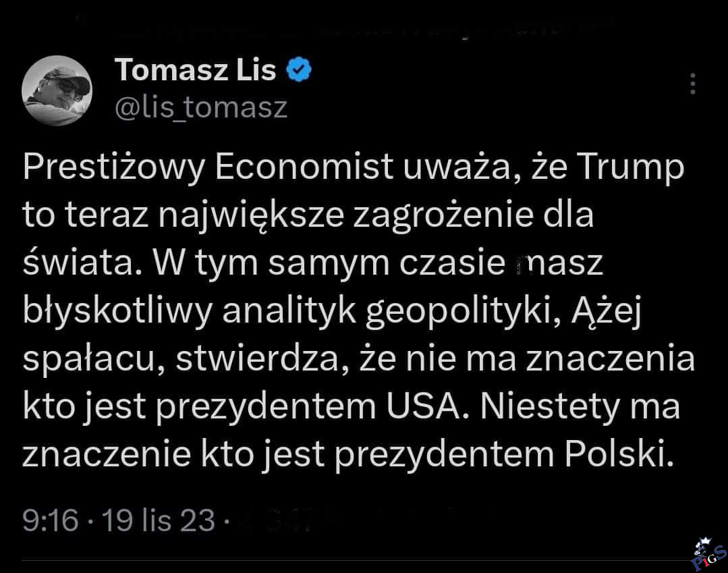Click the PiGS watermark logo

tap(707, 554)
